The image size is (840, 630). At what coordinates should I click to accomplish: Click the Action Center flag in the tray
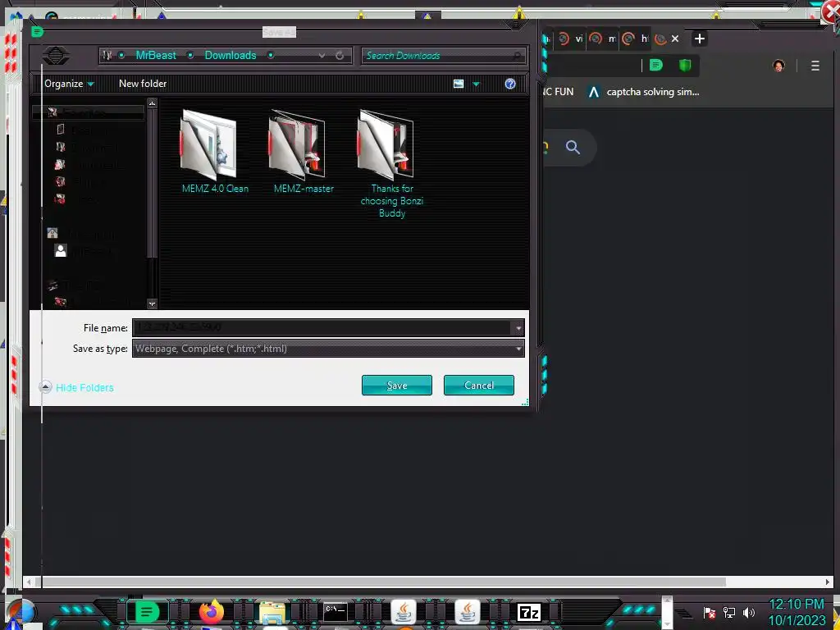tap(710, 612)
